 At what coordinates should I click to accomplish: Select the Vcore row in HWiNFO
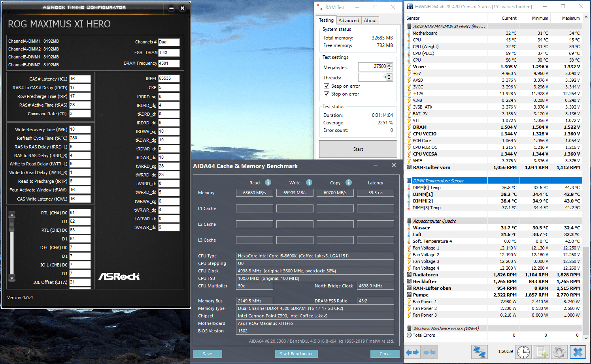[494, 67]
